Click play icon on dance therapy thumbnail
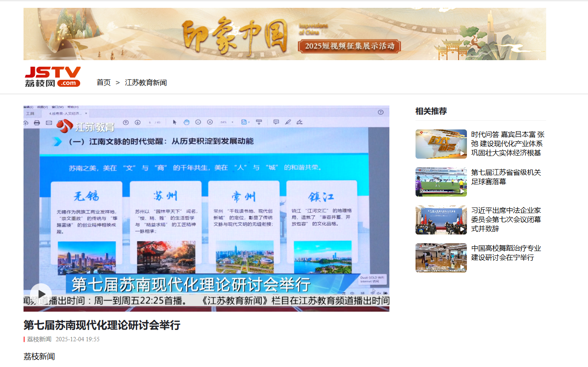The width and height of the screenshot is (588, 367). coord(462,267)
